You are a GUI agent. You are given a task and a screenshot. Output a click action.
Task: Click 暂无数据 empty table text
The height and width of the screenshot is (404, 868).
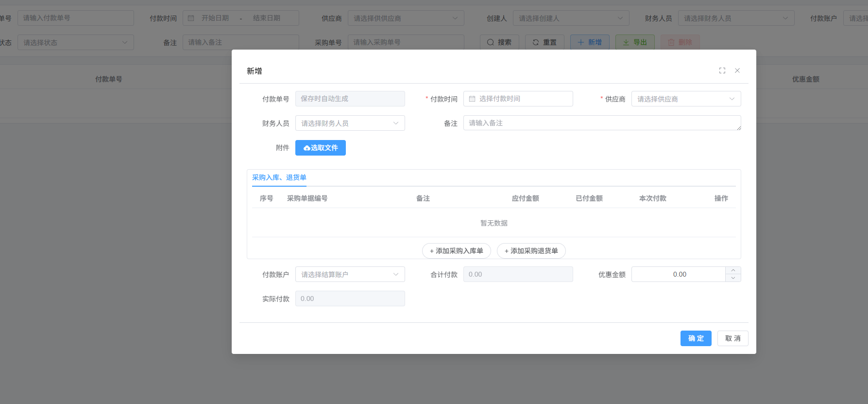pyautogui.click(x=494, y=223)
